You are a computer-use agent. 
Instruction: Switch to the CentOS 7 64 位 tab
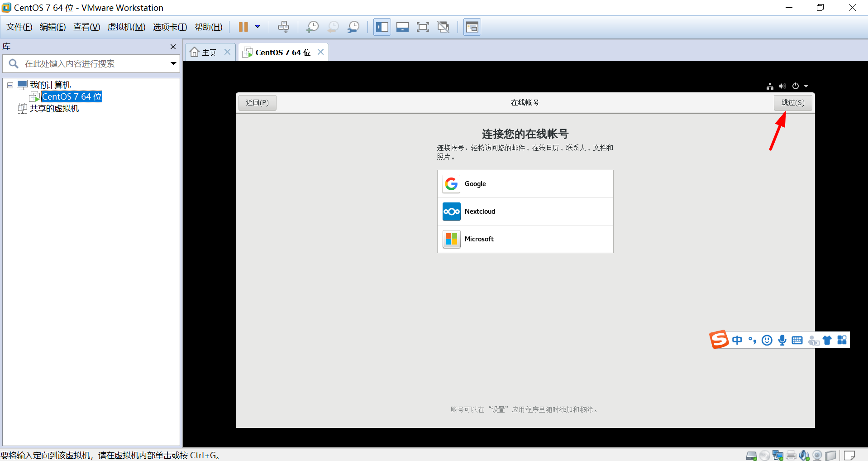[x=283, y=53]
